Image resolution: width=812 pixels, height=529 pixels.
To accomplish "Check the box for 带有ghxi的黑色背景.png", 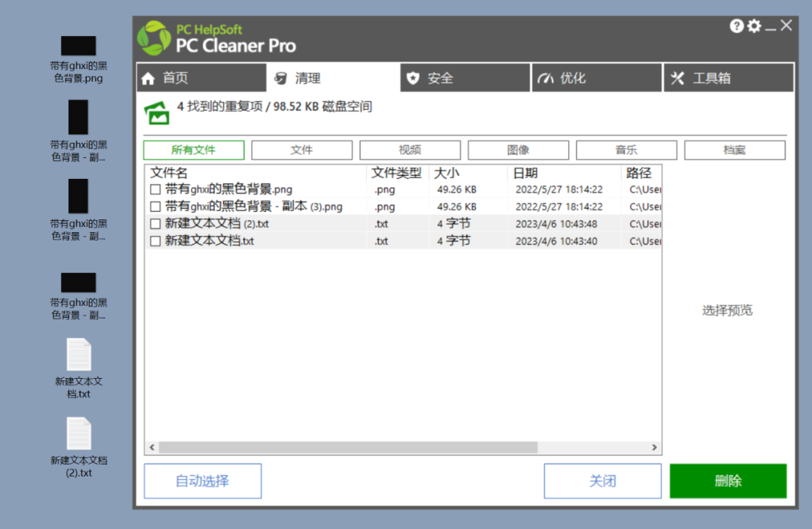I will pos(155,189).
